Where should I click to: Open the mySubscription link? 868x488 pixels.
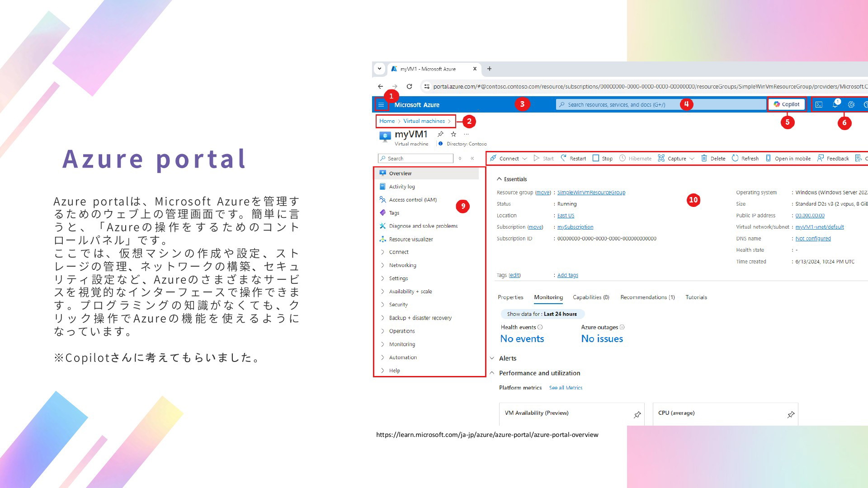click(575, 227)
